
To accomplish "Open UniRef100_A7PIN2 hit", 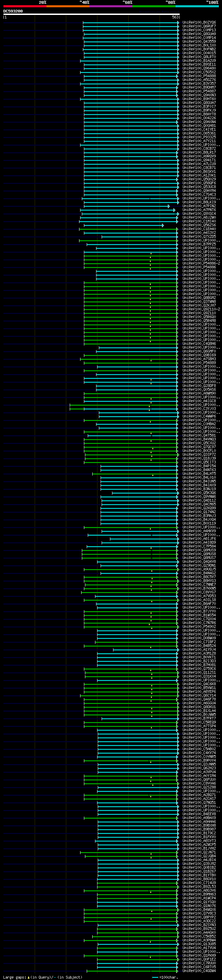I will coord(199,206).
